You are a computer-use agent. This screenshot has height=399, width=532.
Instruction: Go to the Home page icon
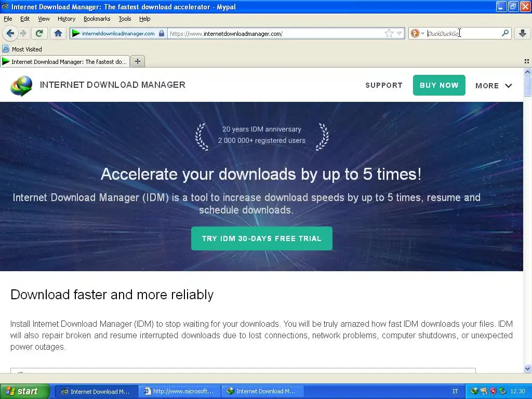pyautogui.click(x=58, y=33)
